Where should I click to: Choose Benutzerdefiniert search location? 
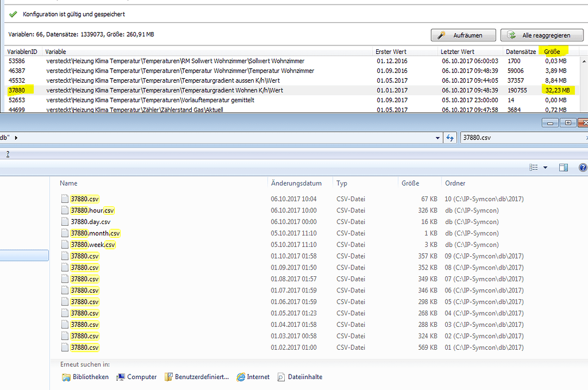(197, 377)
